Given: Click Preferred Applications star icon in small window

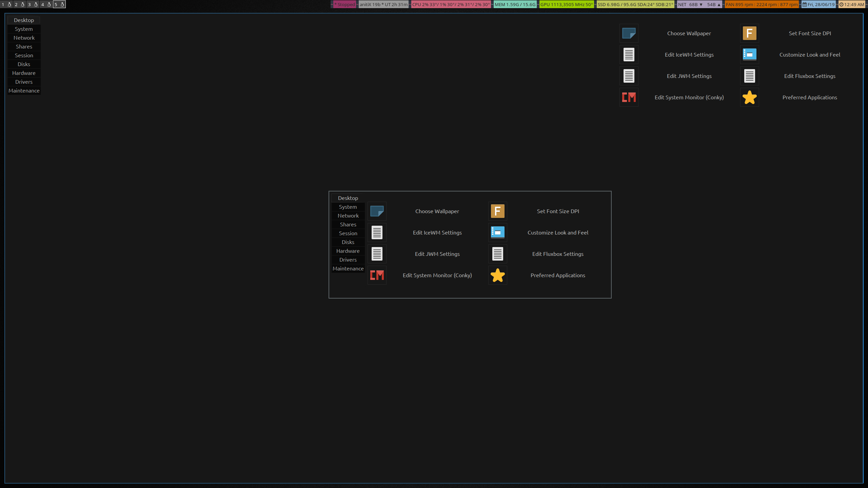Looking at the screenshot, I should (x=497, y=275).
